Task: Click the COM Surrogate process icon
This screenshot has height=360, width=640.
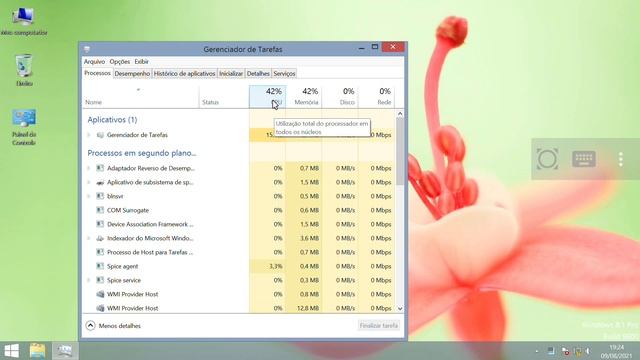Action: (x=100, y=210)
